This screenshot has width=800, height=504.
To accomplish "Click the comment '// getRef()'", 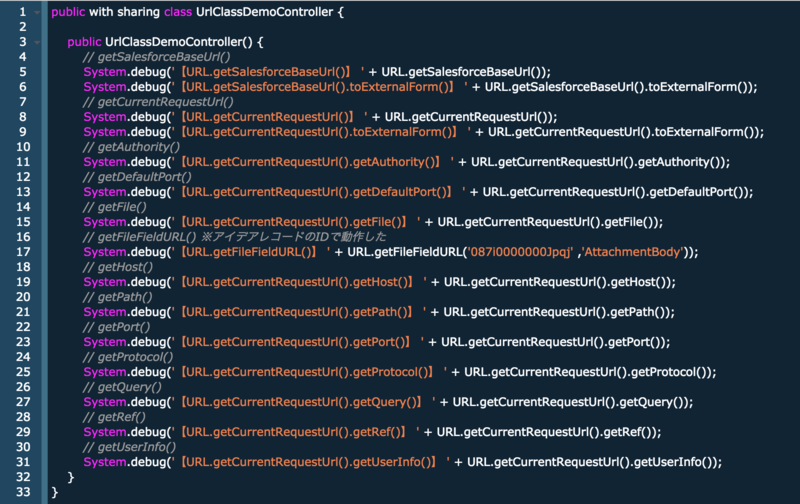I will tap(114, 417).
